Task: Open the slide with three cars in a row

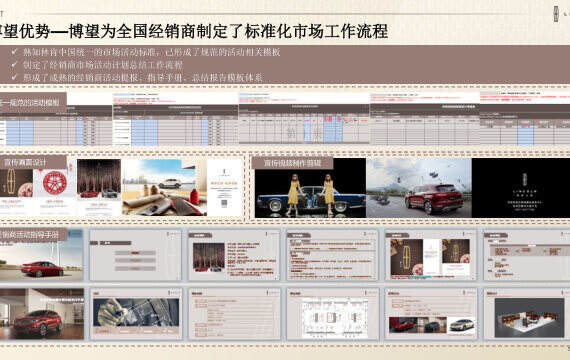Action: [x=431, y=314]
